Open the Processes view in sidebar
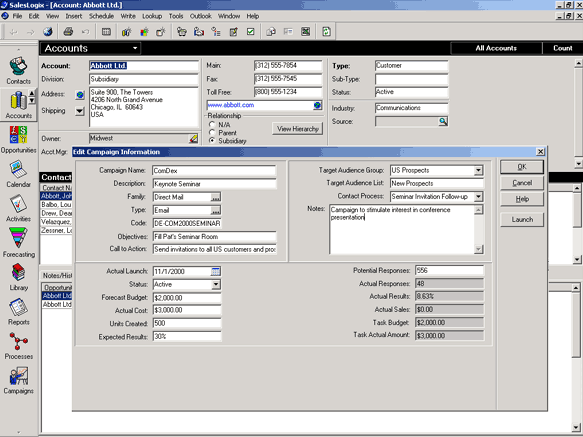Screen dimensions: 583x437 [18, 346]
